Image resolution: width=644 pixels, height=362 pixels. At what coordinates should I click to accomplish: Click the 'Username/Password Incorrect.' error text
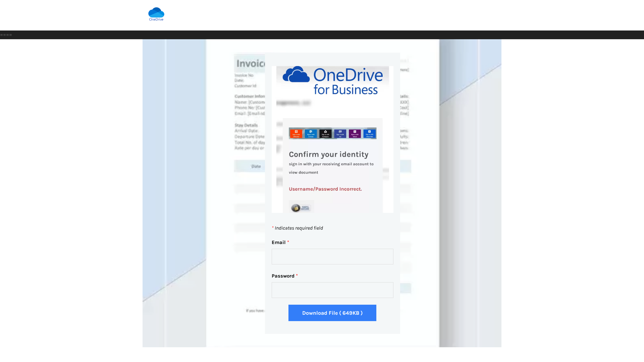tap(325, 189)
